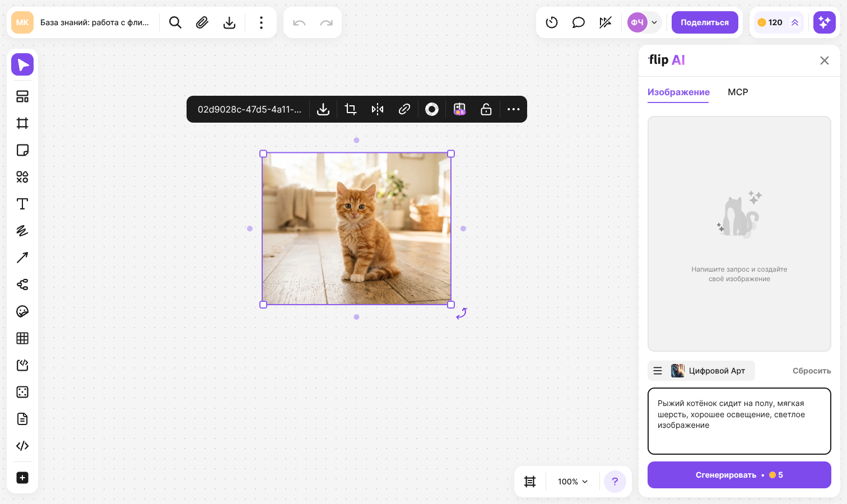The width and height of the screenshot is (847, 504).
Task: Click Сбросить to reset the prompt
Action: pyautogui.click(x=812, y=371)
